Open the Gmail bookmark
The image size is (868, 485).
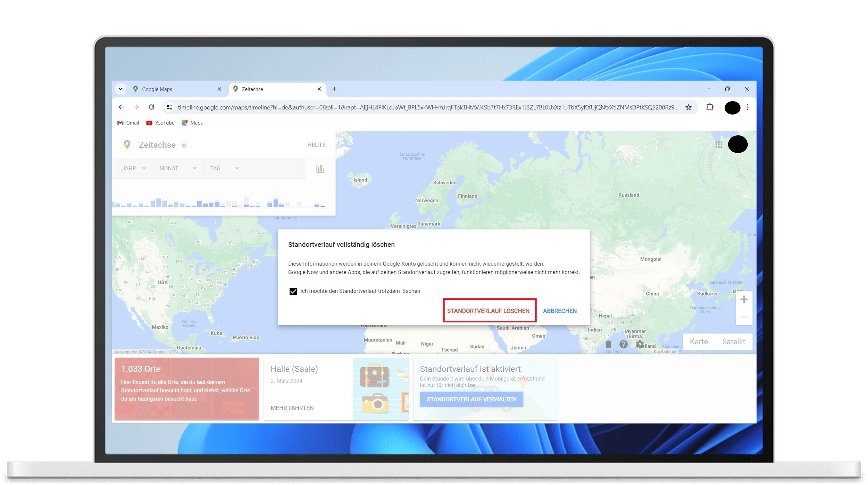pos(128,123)
